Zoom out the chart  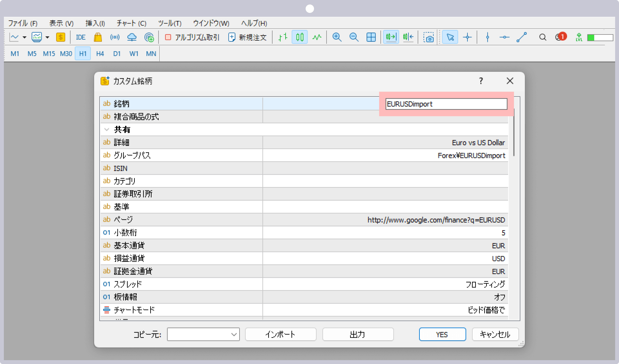[x=354, y=37]
